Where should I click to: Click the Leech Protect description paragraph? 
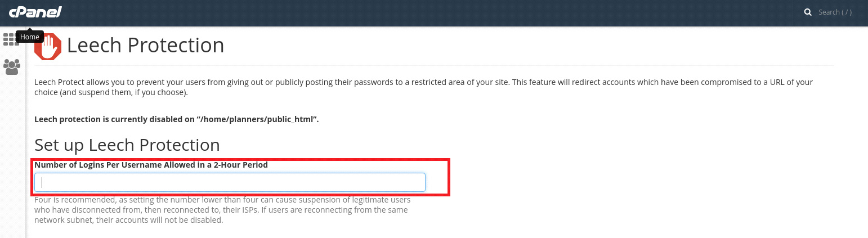[422, 82]
